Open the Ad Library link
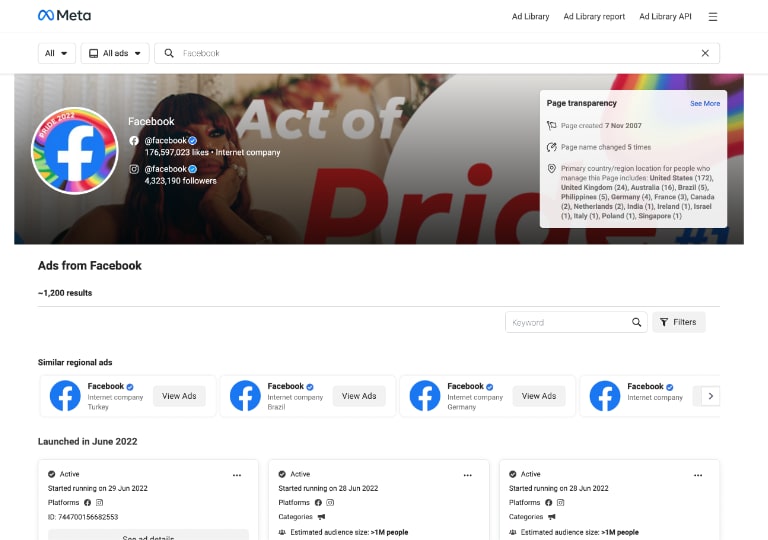768x540 pixels. click(x=530, y=16)
